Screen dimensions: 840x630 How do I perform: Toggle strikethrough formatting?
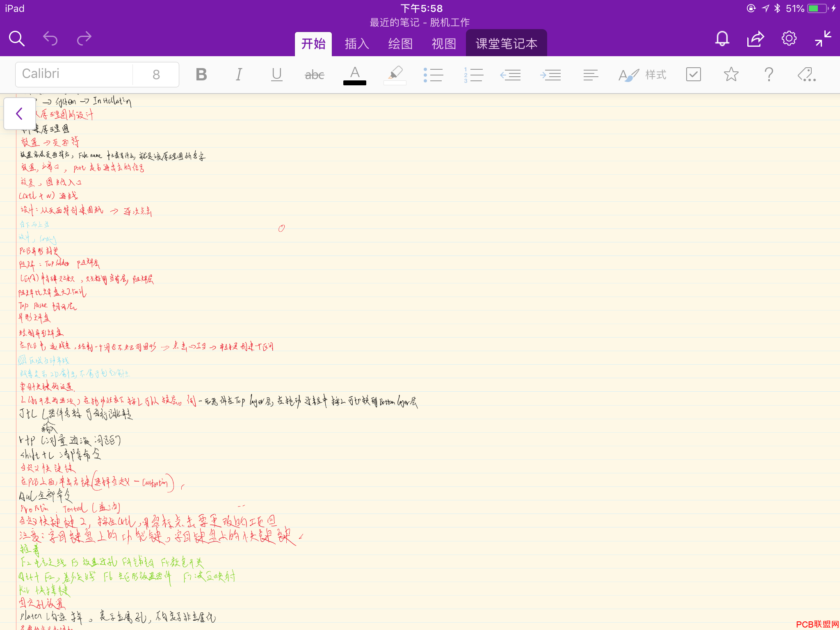pyautogui.click(x=315, y=75)
